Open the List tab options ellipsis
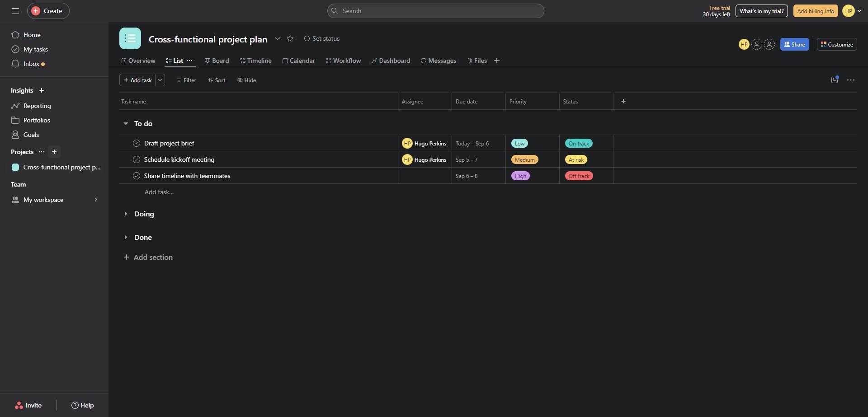This screenshot has height=417, width=868. click(x=189, y=61)
